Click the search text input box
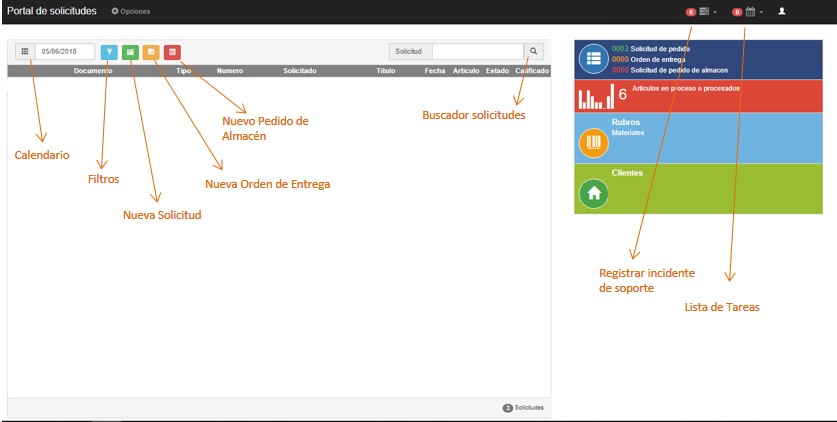 477,51
